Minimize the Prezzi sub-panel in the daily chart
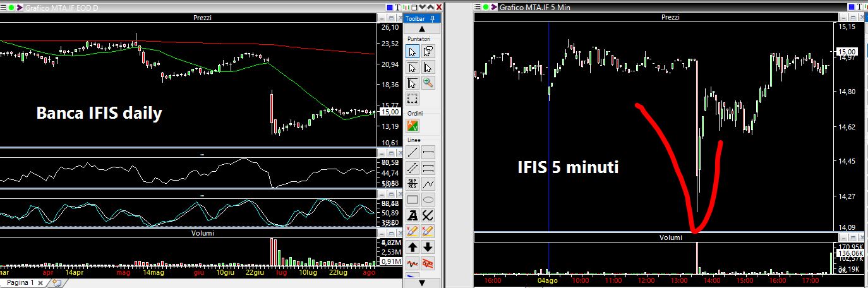Image resolution: width=868 pixels, height=288 pixels. (382, 18)
